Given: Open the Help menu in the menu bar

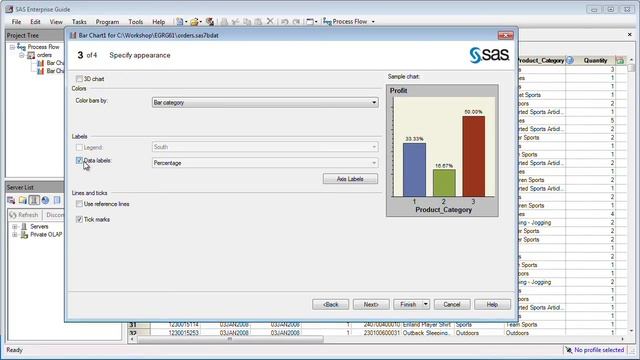Looking at the screenshot, I should 158,22.
